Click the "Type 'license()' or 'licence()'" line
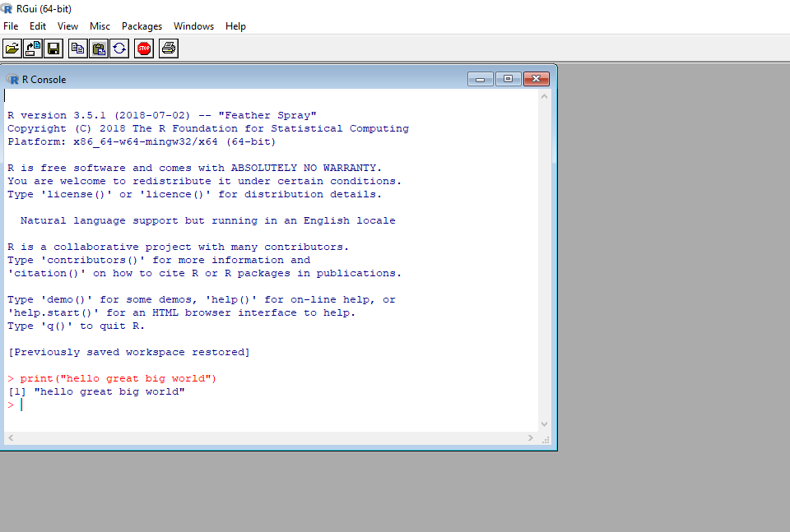The width and height of the screenshot is (790, 532). tap(194, 194)
